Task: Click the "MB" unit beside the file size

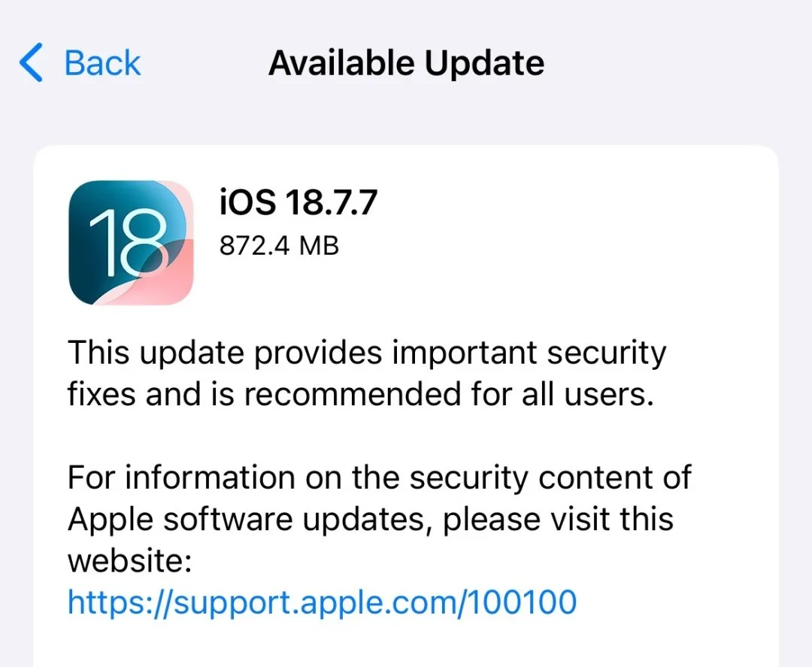Action: click(319, 245)
